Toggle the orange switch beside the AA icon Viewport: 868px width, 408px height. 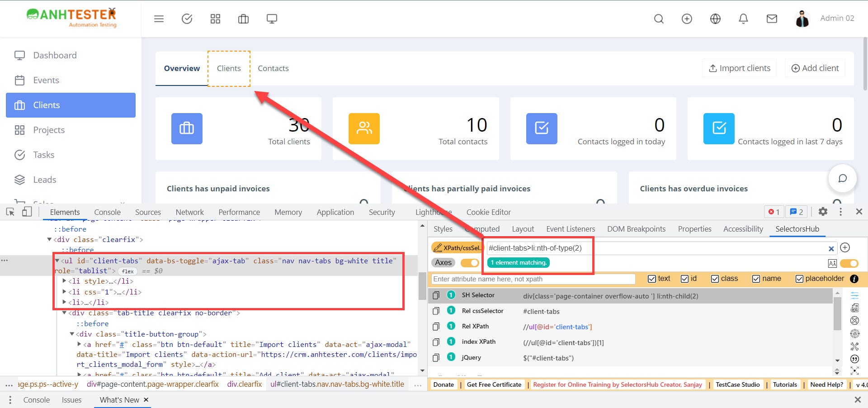pos(849,263)
